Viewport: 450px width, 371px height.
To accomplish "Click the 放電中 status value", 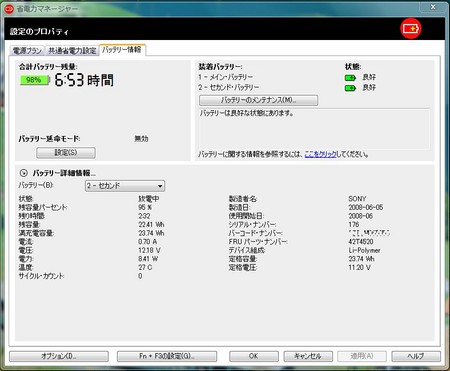I will click(149, 199).
